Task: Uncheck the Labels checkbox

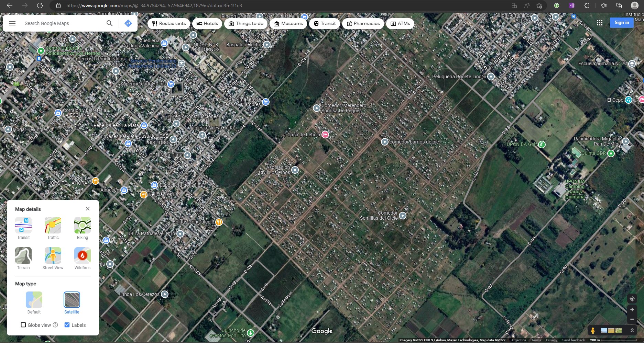Action: (67, 325)
